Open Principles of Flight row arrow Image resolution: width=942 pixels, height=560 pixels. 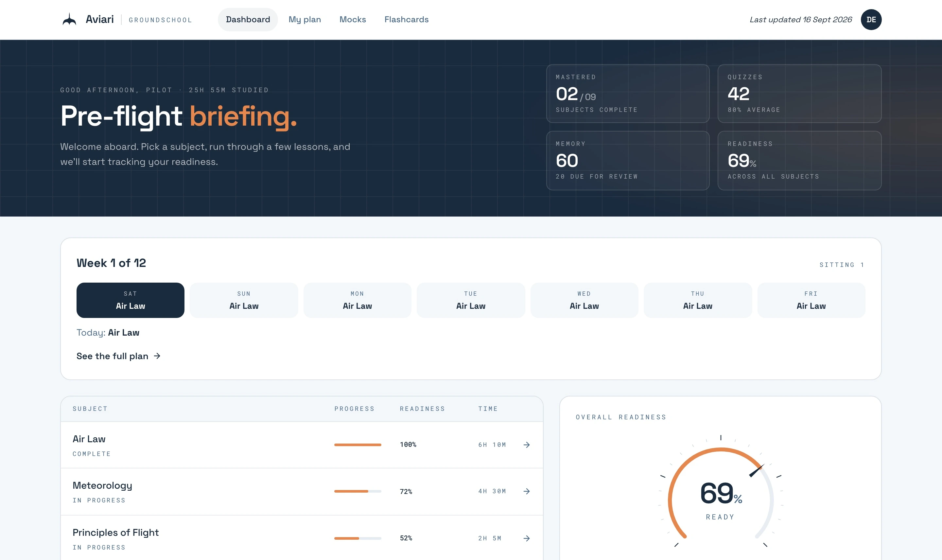[x=527, y=538]
